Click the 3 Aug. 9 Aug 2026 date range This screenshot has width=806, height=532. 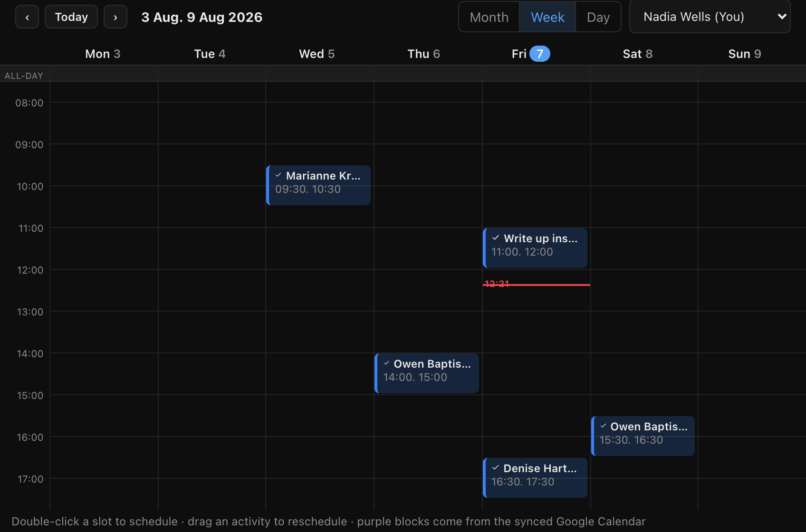pos(202,17)
